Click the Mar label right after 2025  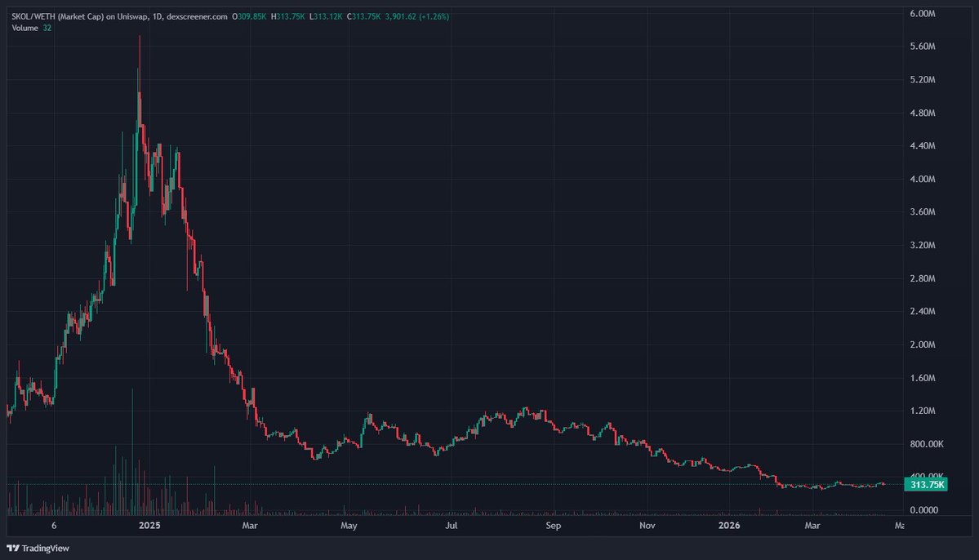pos(250,526)
